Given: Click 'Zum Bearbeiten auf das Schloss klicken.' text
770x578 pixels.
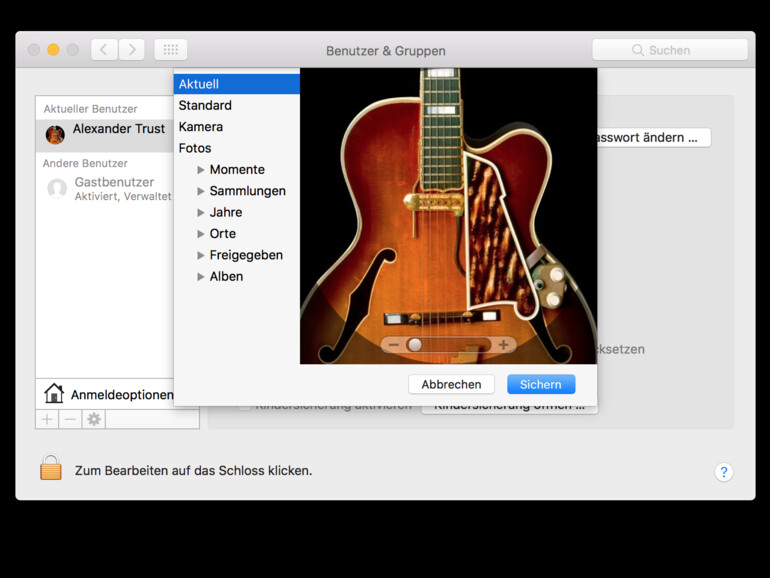Looking at the screenshot, I should point(193,470).
